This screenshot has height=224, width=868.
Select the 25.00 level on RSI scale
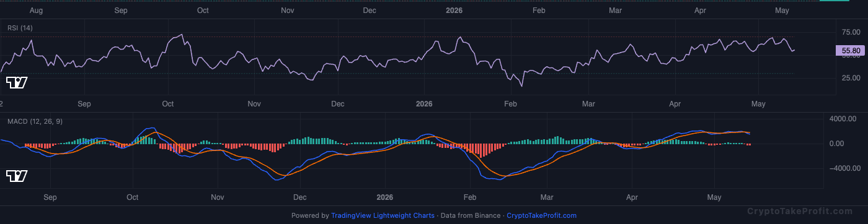(x=850, y=78)
